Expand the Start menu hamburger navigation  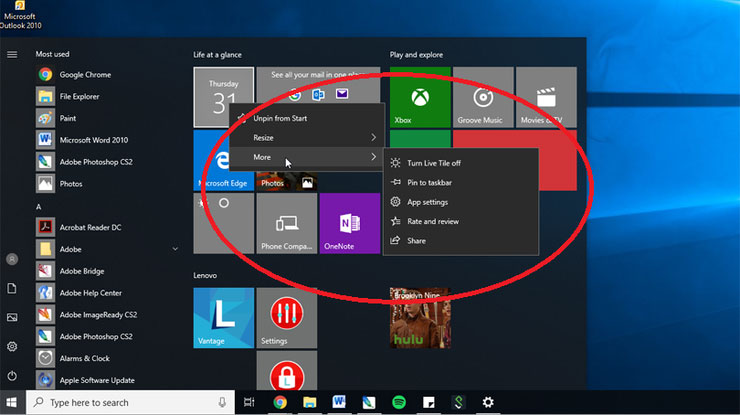[12, 55]
